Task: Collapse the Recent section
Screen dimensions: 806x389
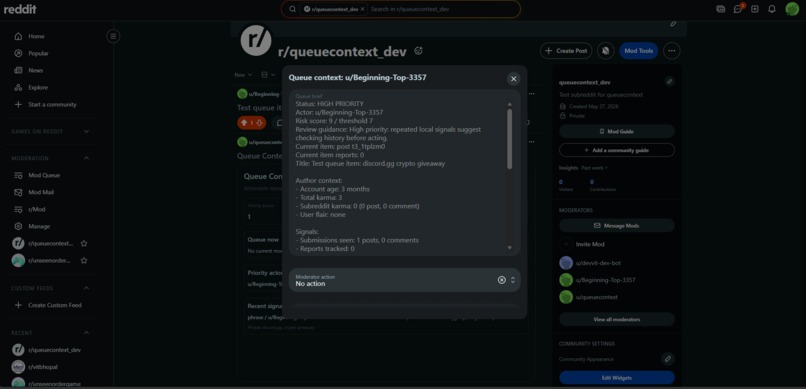Action: (86, 333)
